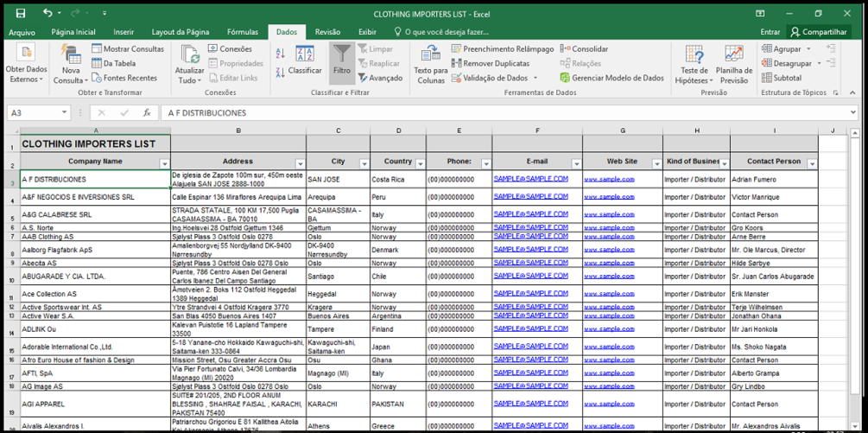Click Remover Duplicatas
Screen dimensions: 868x433
pos(491,63)
